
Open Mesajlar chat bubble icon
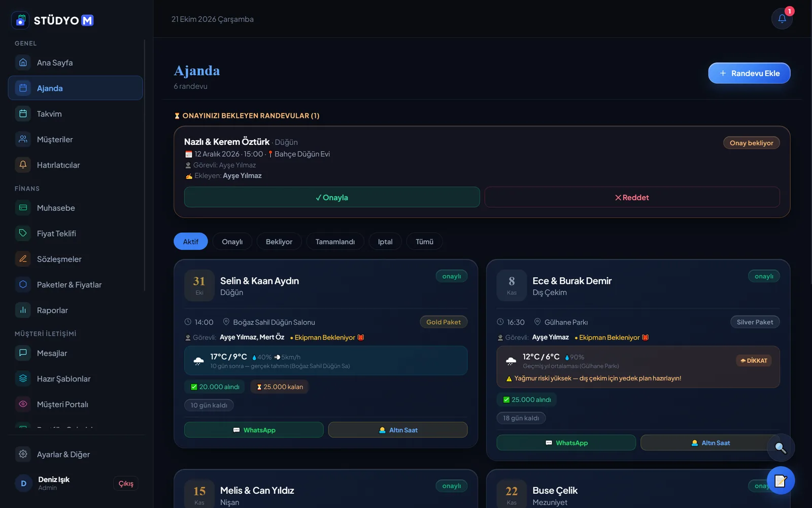coord(23,353)
